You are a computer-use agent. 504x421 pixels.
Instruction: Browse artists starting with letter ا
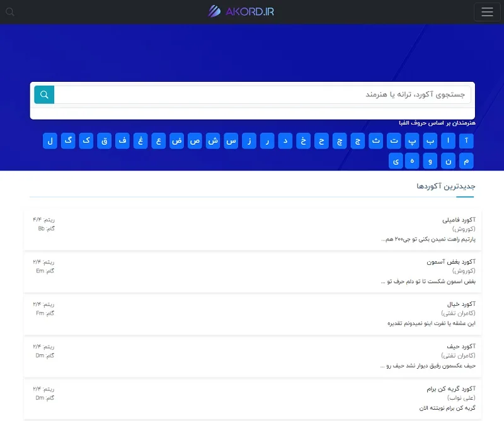pos(448,141)
